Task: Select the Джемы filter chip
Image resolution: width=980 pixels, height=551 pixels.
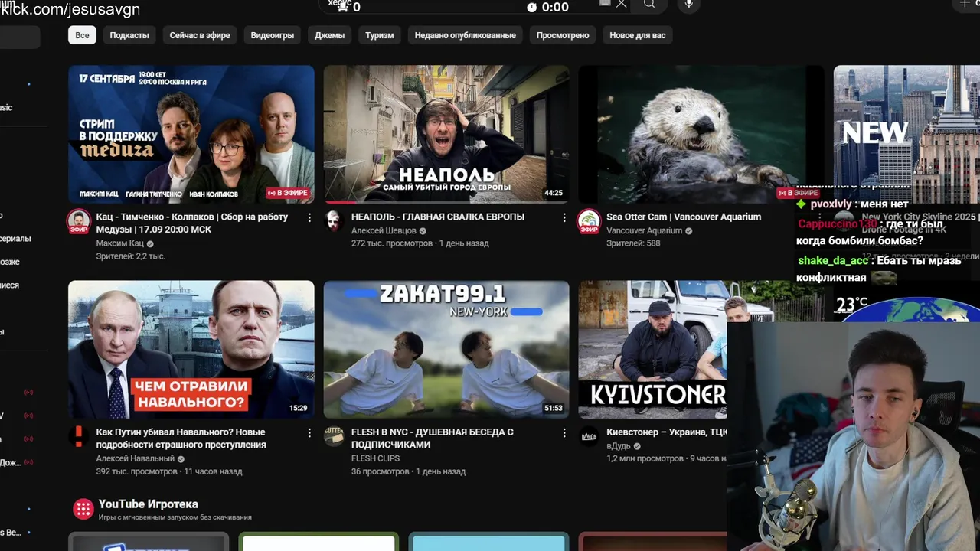Action: point(329,35)
